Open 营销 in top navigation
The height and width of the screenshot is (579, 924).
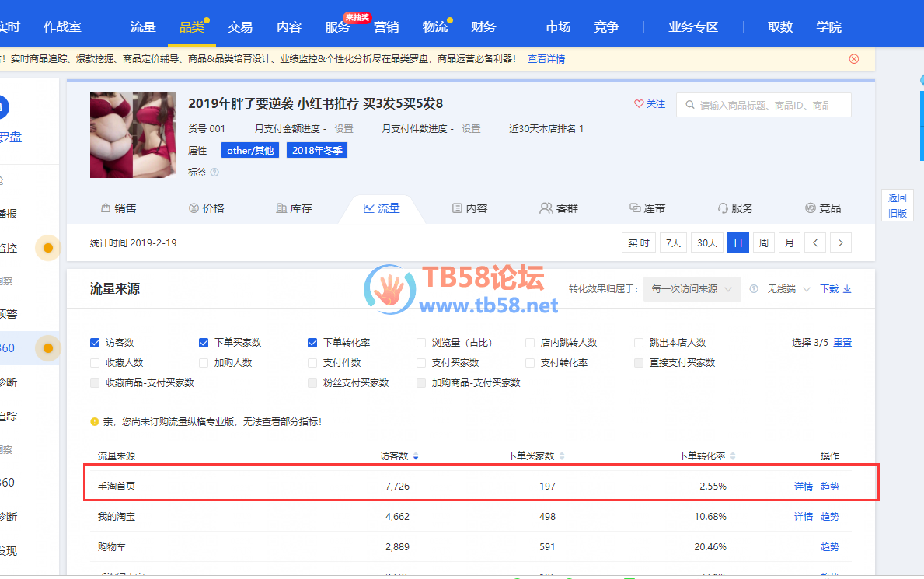[386, 26]
